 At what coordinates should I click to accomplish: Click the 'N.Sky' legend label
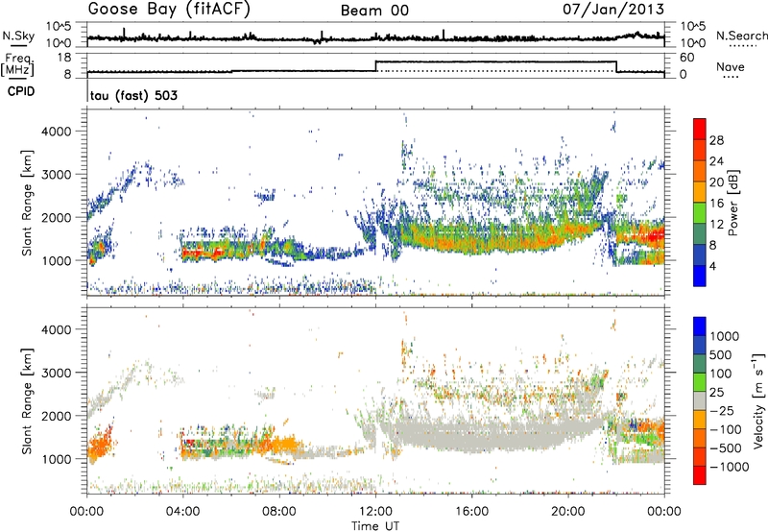(18, 36)
